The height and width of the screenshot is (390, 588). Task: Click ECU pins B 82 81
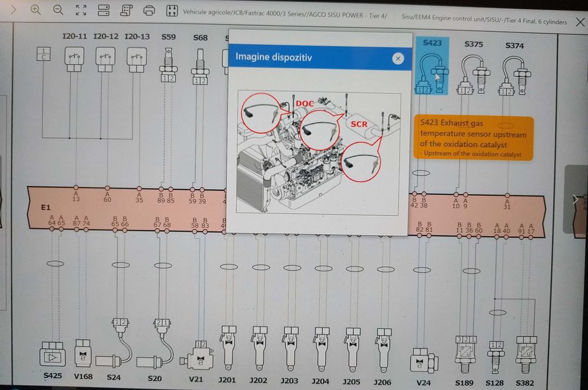coord(424,226)
